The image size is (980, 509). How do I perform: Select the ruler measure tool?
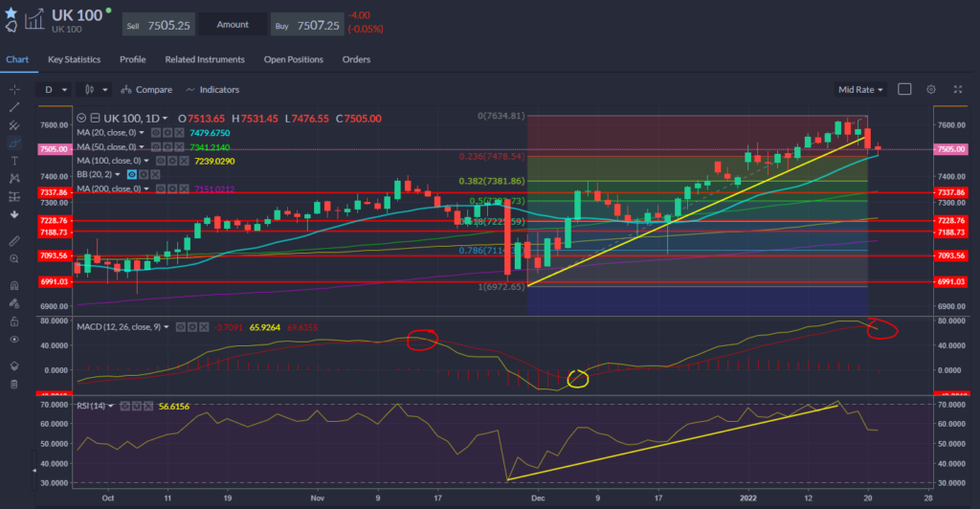coord(13,240)
